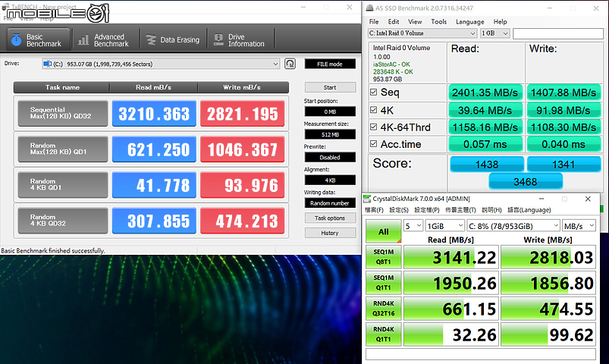Click Random Max(128 KB) QD1 task button
This screenshot has height=364, width=609.
pos(63,149)
